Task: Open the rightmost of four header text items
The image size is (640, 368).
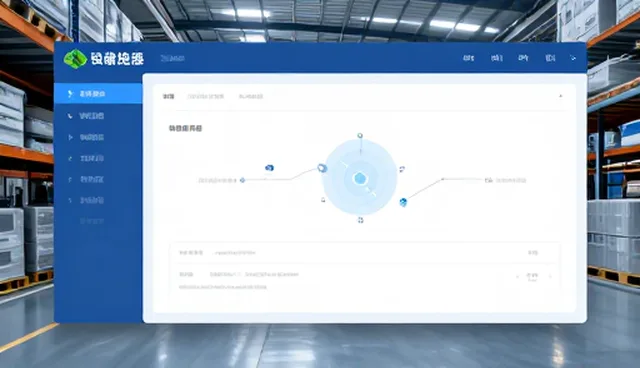Action: (550, 58)
